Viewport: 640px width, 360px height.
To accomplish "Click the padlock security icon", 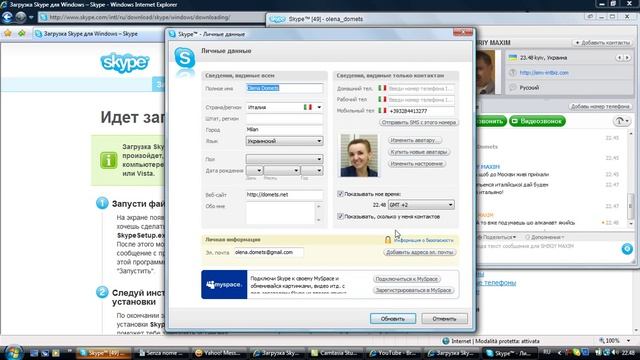I will [x=388, y=240].
